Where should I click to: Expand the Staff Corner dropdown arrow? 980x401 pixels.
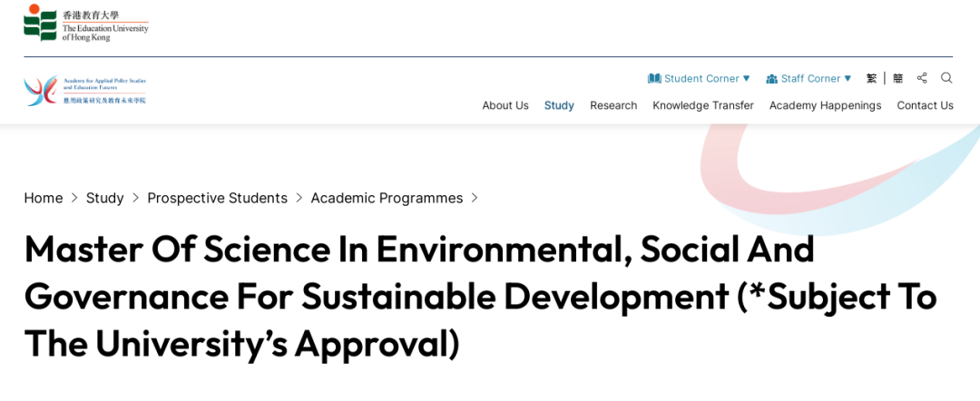point(848,78)
